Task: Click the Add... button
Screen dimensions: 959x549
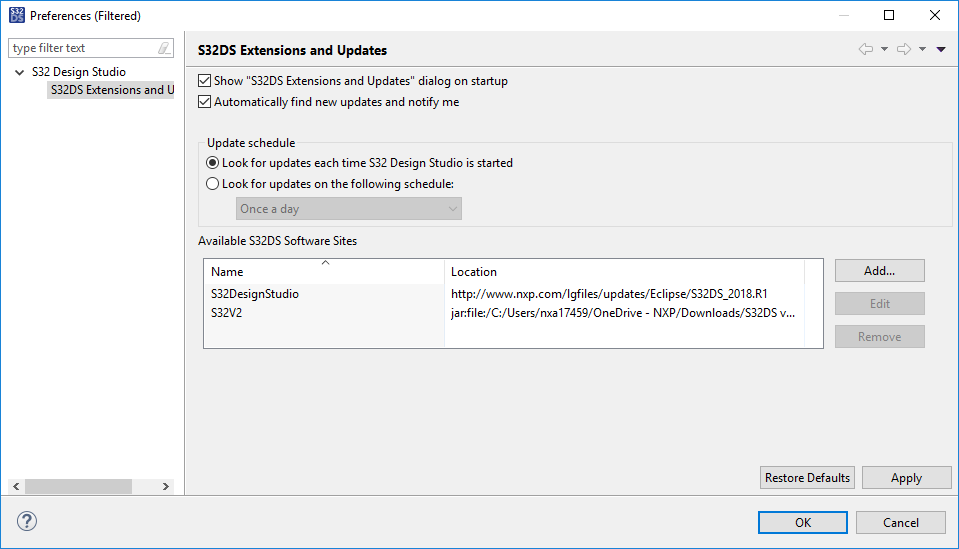Action: [879, 271]
